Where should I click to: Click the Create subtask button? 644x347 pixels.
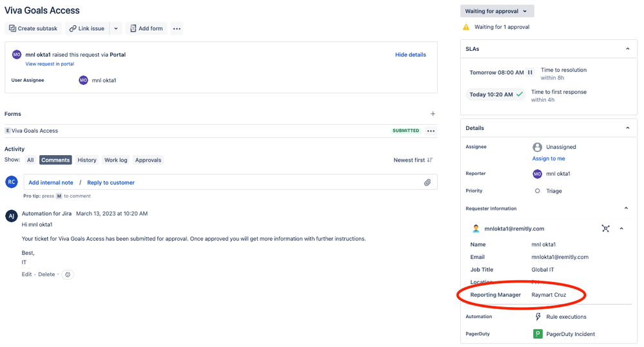point(34,28)
